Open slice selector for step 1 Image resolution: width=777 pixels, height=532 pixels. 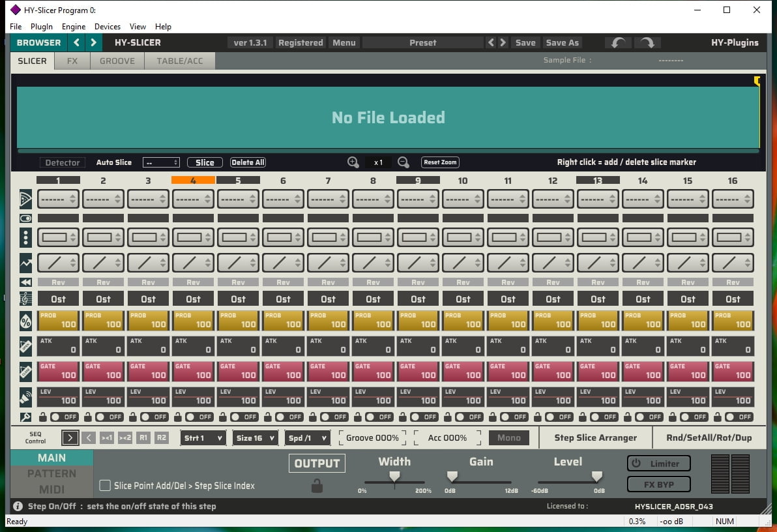click(58, 199)
